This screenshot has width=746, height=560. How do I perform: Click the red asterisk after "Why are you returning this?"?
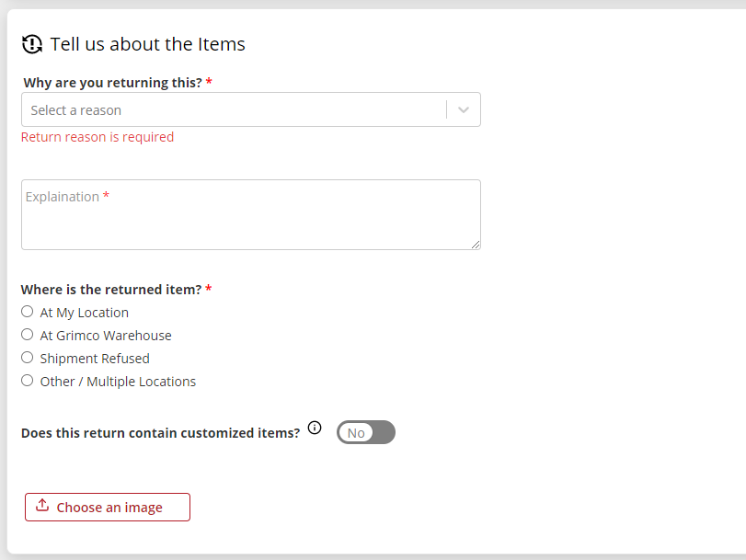pyautogui.click(x=209, y=82)
